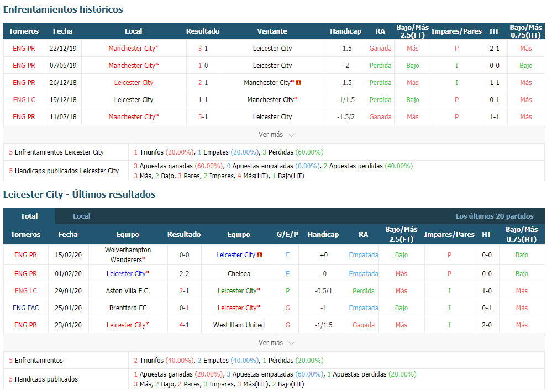This screenshot has width=552, height=392.
Task: Click date 15/02/20 in results table
Action: pos(68,255)
